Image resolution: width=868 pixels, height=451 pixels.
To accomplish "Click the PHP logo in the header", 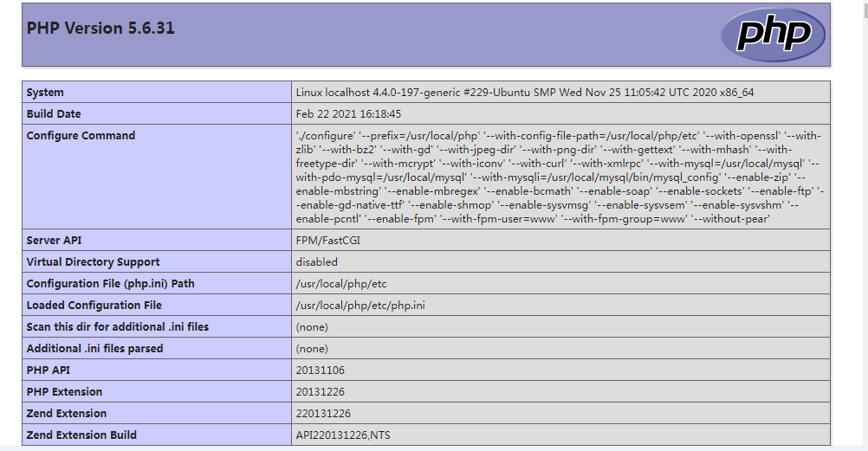I will pyautogui.click(x=772, y=35).
